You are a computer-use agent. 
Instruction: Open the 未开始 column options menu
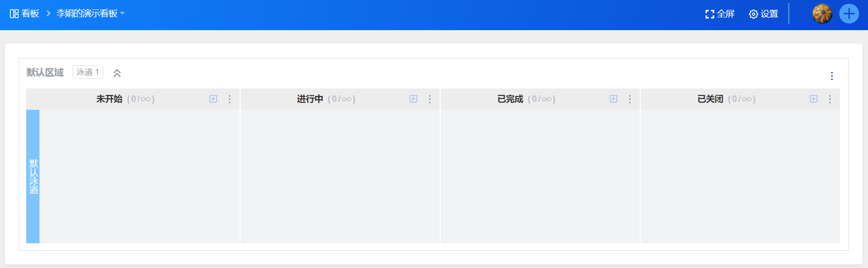[x=230, y=99]
